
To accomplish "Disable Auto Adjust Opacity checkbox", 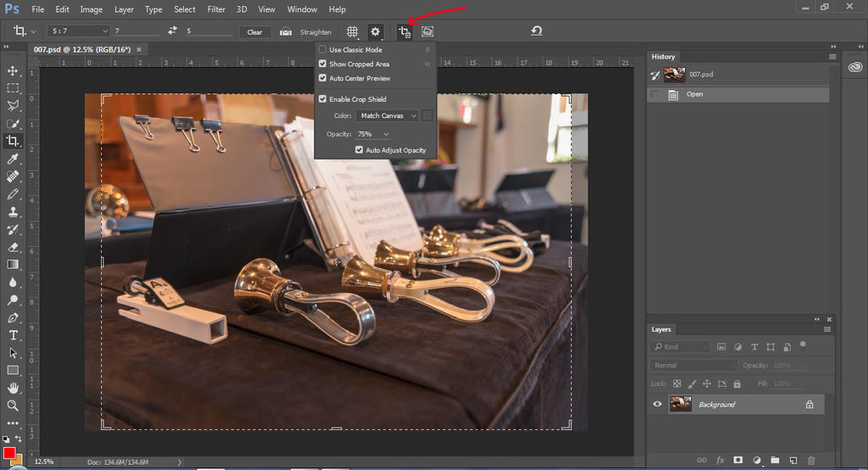I will coord(359,150).
